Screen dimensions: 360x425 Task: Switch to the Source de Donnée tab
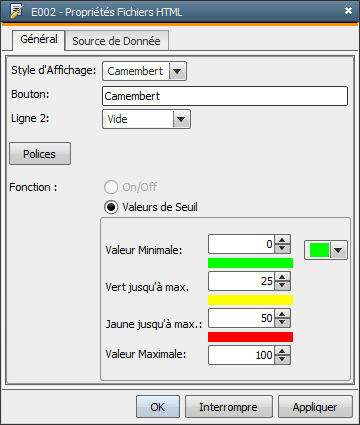116,41
